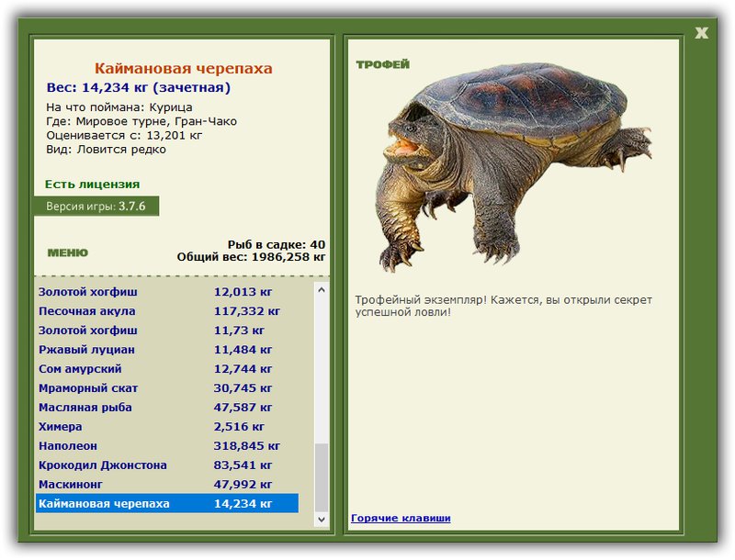735x560 pixels.
Task: Select the highlighted Каймановая черепаха row
Action: point(167,503)
